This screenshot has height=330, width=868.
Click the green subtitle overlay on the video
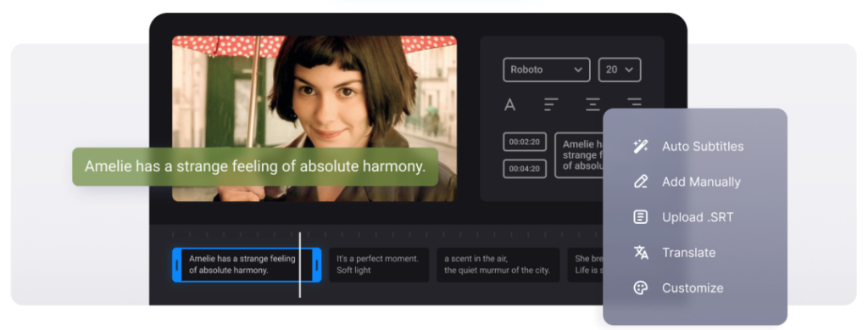(x=255, y=166)
